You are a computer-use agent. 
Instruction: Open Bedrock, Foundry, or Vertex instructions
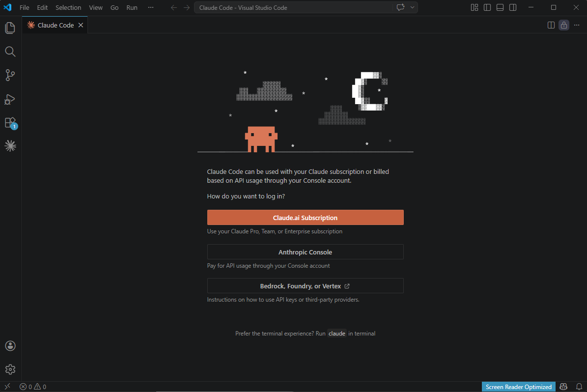point(305,286)
